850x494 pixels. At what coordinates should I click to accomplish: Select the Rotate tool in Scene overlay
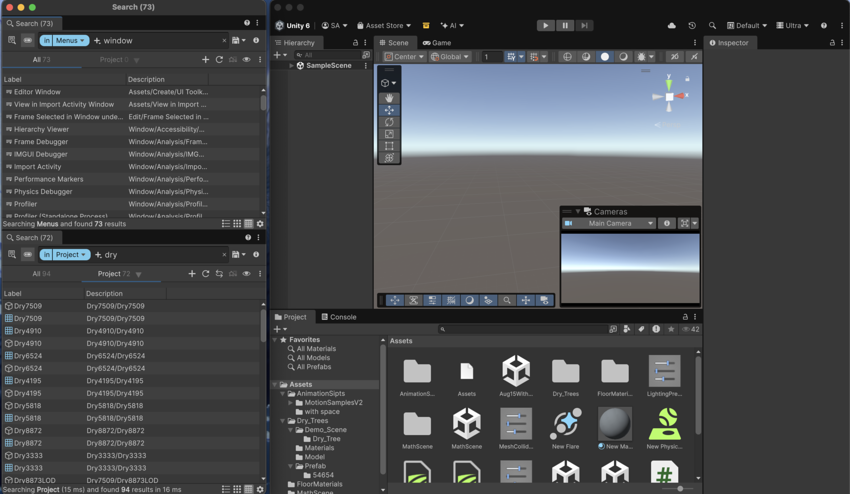tap(389, 122)
